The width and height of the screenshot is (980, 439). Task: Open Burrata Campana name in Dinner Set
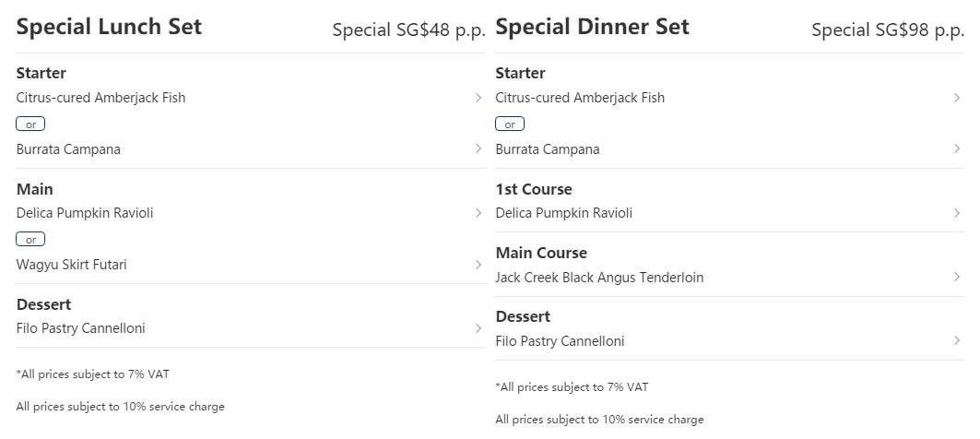pos(548,149)
